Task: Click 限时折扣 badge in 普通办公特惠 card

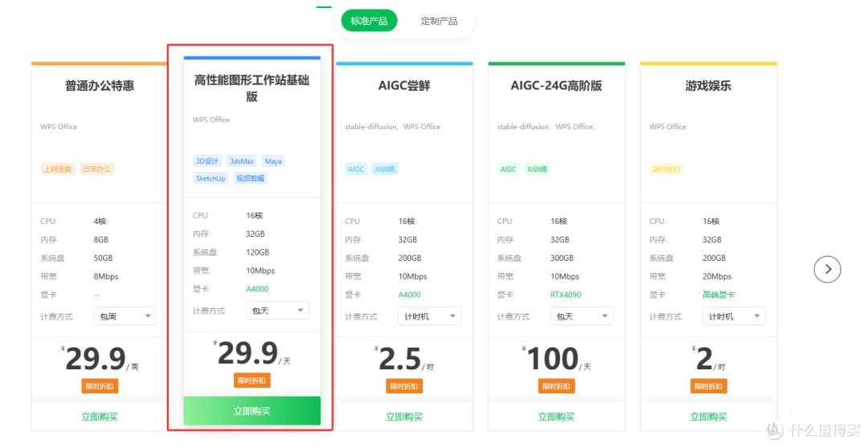Action: click(100, 386)
